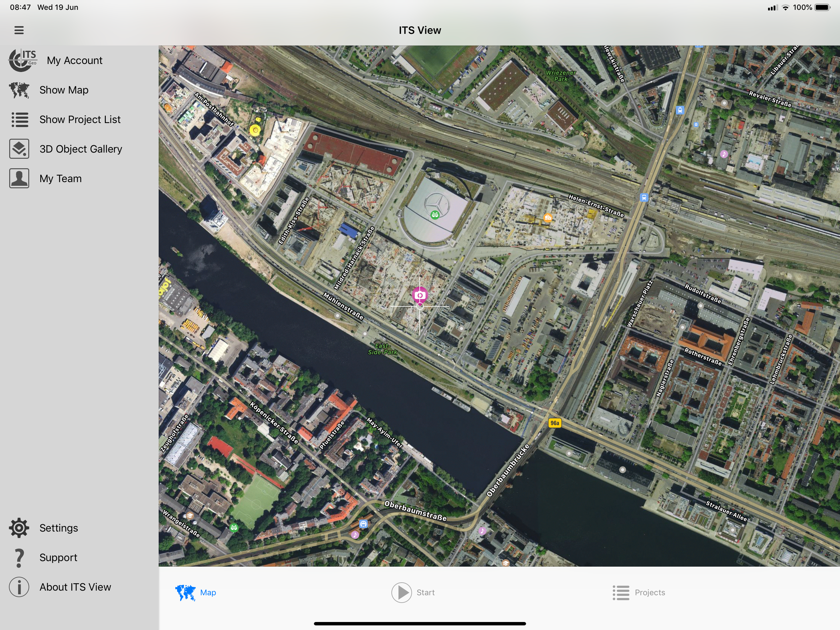Select the My Team person icon
The width and height of the screenshot is (840, 630).
[x=19, y=179]
